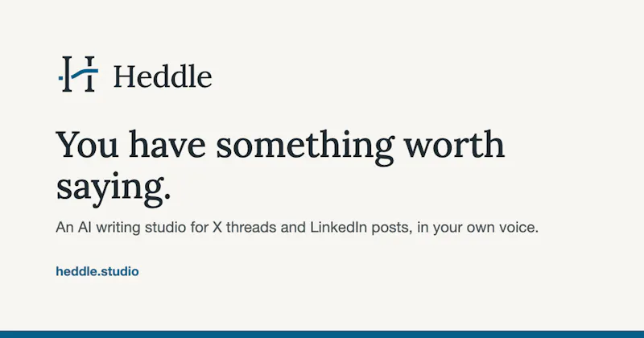Click the word "LinkedIn" in the tagline

[338, 227]
